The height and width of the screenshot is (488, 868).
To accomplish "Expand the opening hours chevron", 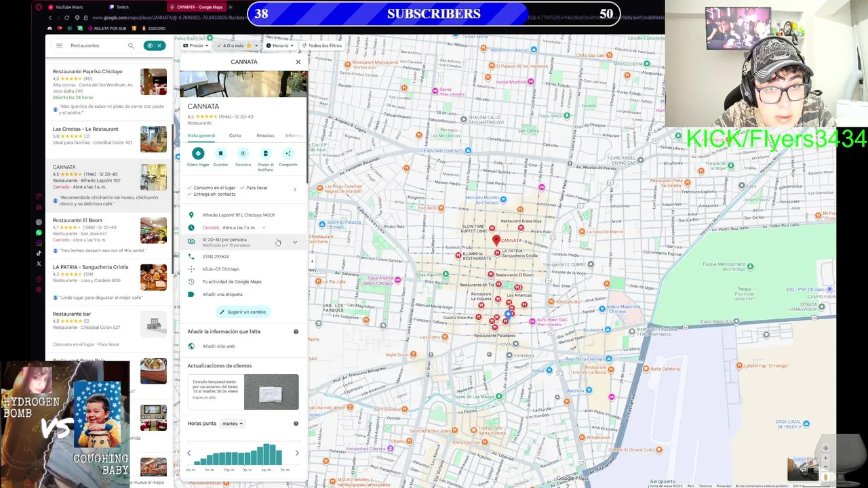I will pos(264,228).
